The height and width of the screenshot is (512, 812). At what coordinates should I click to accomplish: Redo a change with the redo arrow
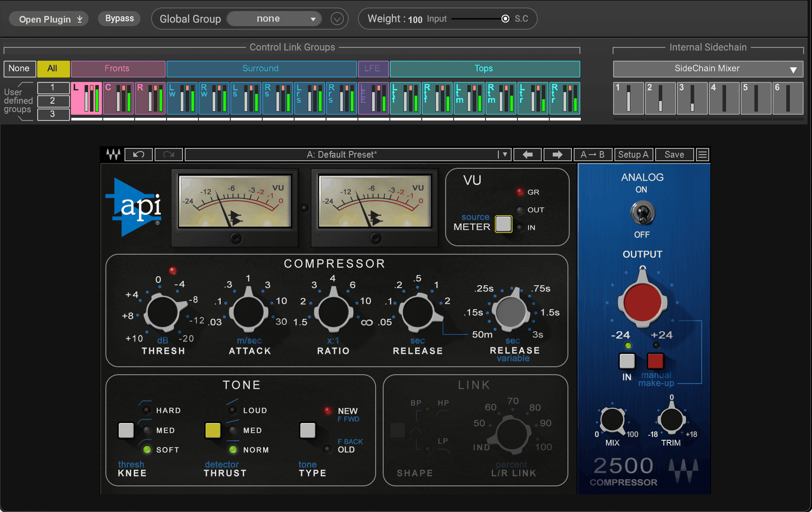(x=168, y=154)
